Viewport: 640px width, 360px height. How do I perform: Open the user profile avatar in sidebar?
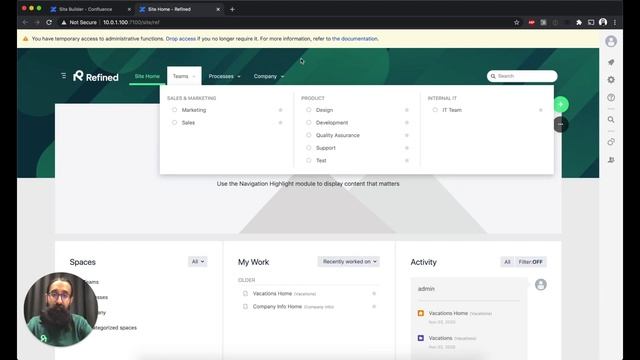(x=611, y=41)
